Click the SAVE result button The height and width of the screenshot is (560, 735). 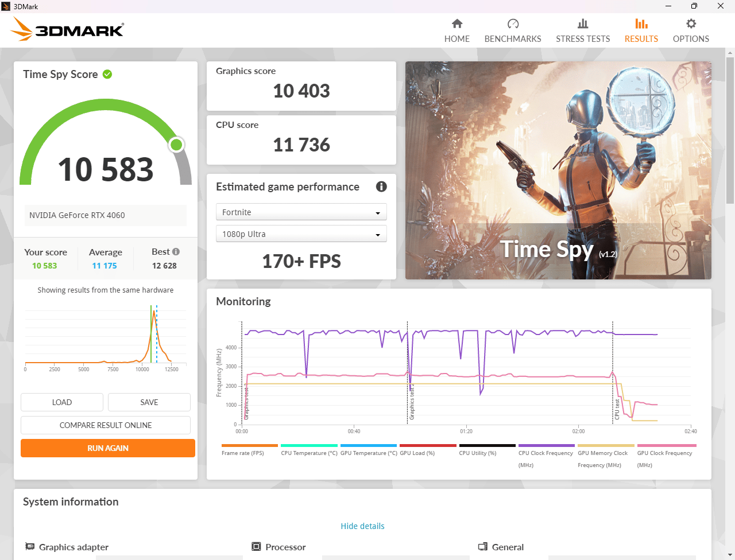(x=149, y=402)
